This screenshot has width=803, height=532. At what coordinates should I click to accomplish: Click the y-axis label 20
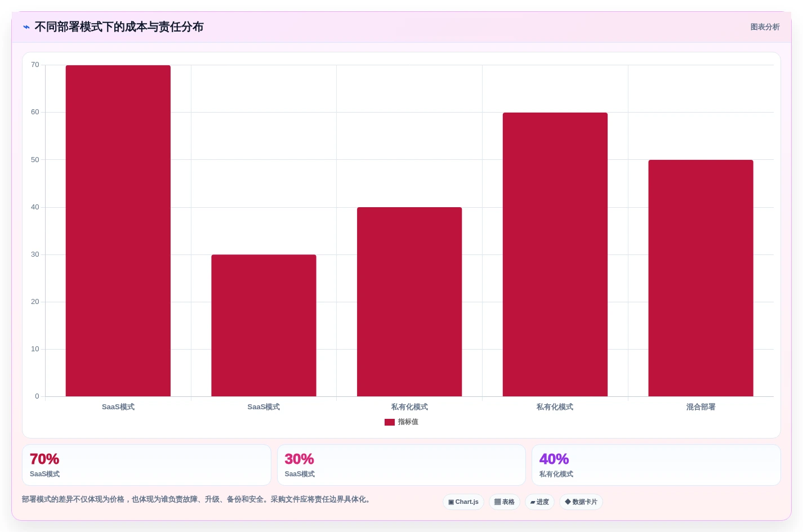[35, 302]
